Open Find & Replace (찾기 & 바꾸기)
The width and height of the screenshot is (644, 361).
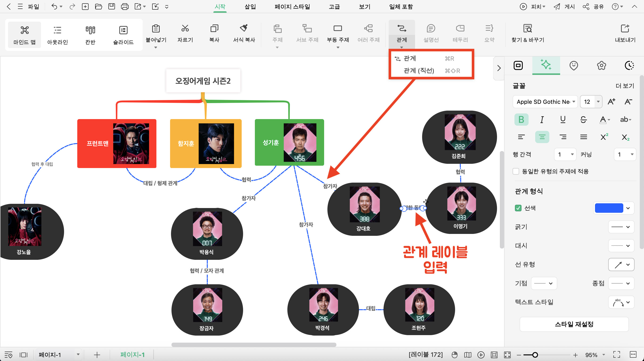coord(528,33)
